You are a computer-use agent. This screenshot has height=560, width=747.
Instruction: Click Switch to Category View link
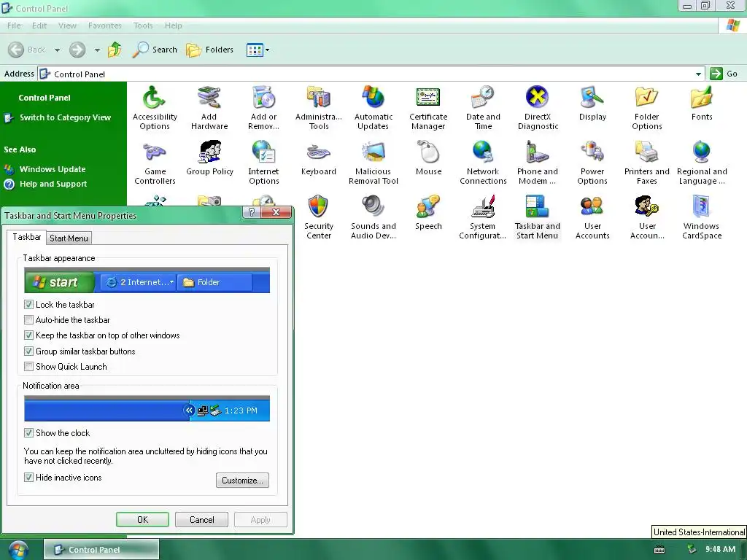tap(65, 117)
